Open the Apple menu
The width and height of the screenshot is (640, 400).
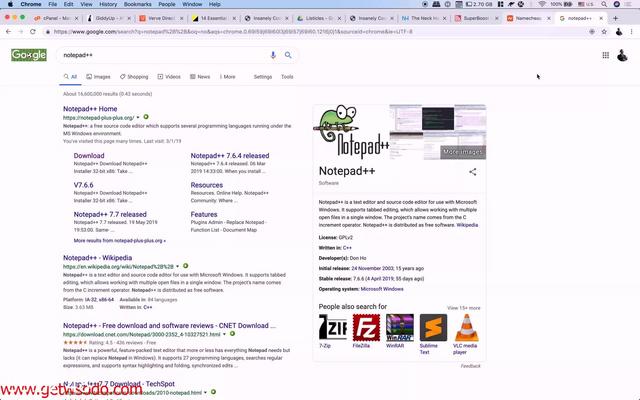coord(10,4)
